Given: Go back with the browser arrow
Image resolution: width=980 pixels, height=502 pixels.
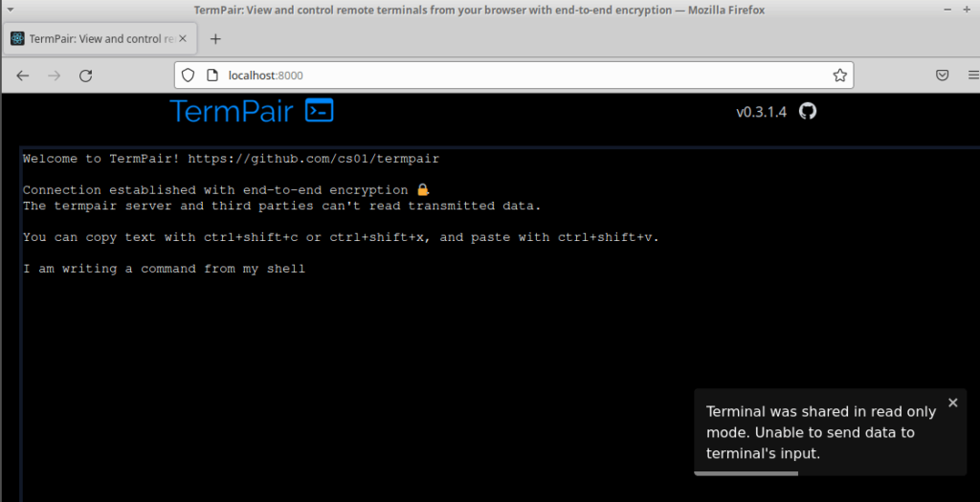Looking at the screenshot, I should [23, 76].
